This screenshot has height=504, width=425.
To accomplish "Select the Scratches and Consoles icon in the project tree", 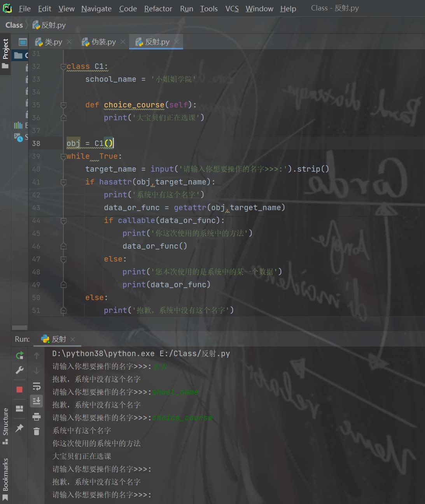I will [18, 137].
